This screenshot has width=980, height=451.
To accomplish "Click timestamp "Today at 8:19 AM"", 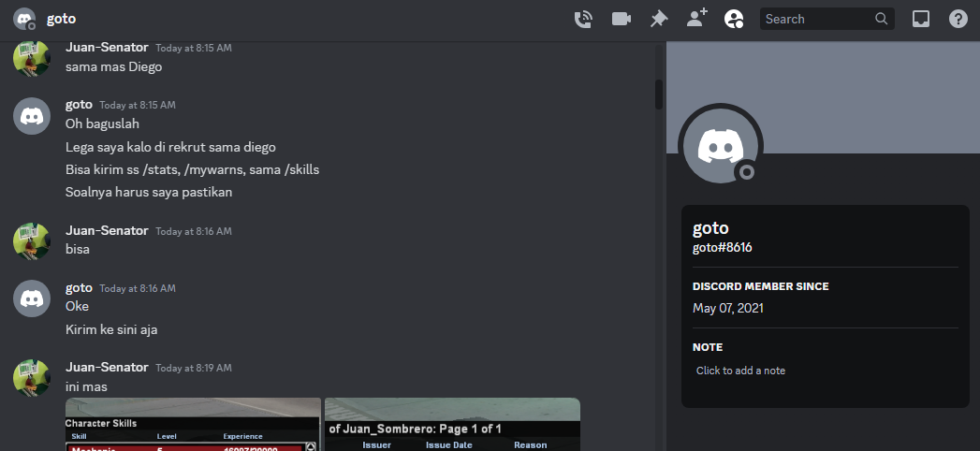I will click(x=194, y=368).
